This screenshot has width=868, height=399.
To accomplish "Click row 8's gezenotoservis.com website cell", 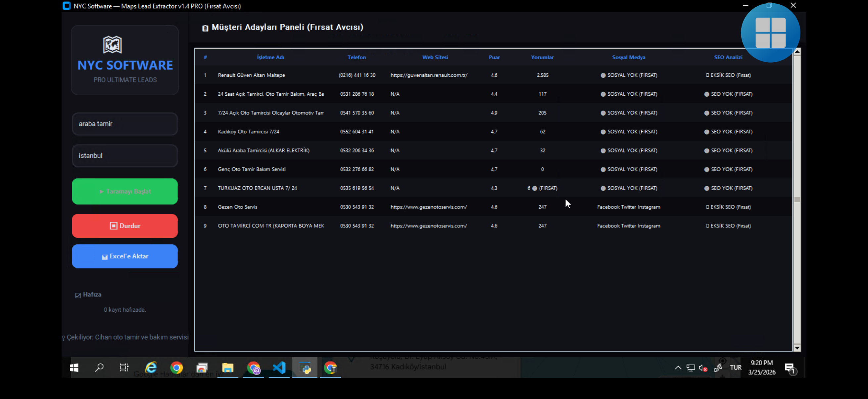I will (x=429, y=207).
